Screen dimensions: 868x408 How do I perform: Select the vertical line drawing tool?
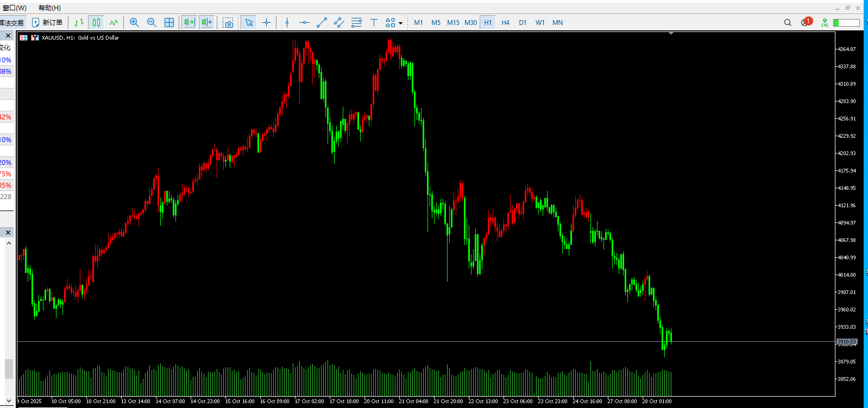pos(287,22)
